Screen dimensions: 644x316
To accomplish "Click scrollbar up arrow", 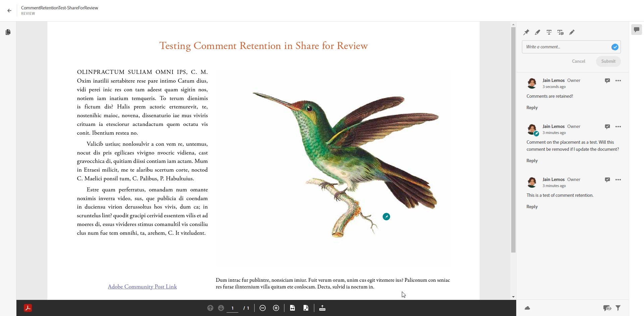I will pos(513,25).
